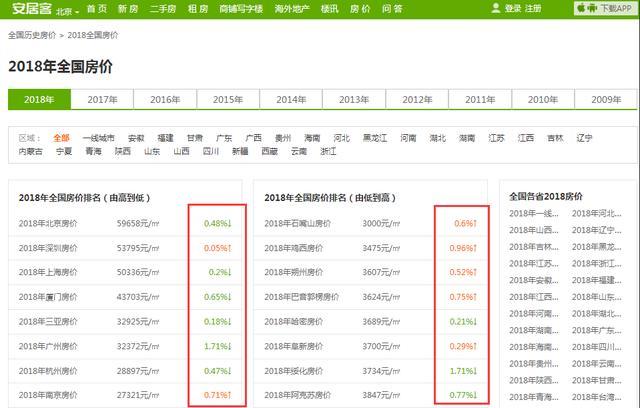Screen dimensions: 640x408
Task: Open the 2018年深圳房价 link
Action: (48, 248)
